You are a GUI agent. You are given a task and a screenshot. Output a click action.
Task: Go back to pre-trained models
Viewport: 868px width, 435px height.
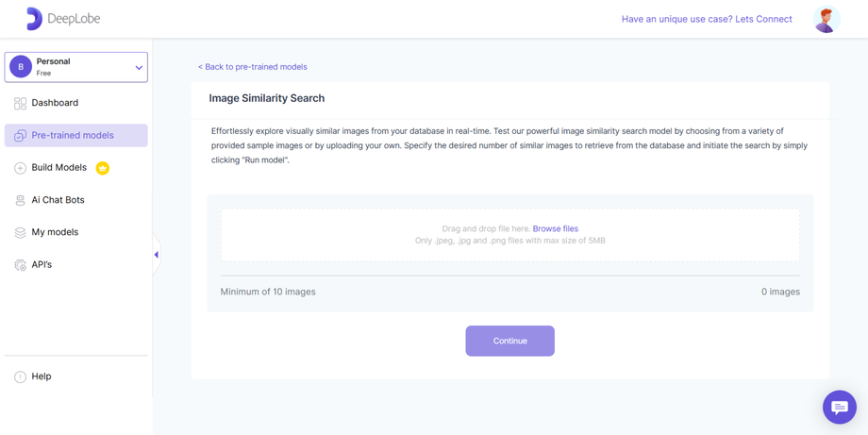[253, 67]
